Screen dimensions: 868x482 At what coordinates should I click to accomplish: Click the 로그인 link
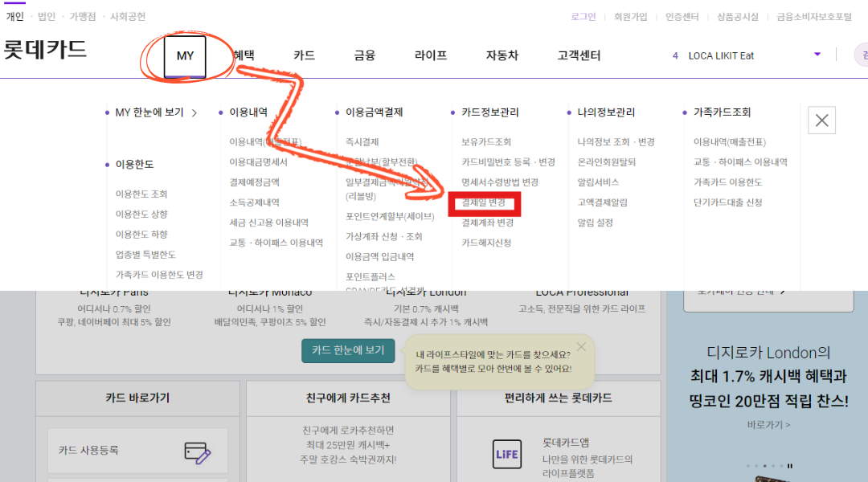[583, 17]
